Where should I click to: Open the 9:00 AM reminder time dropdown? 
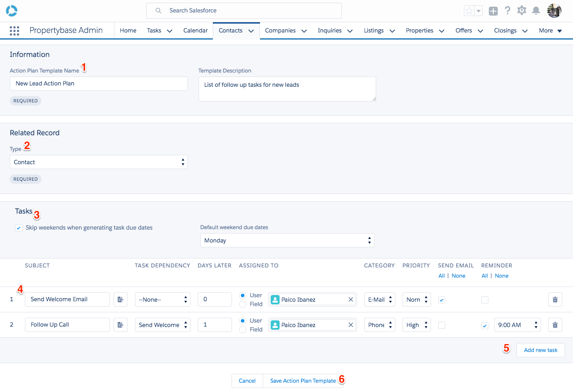[x=517, y=325]
